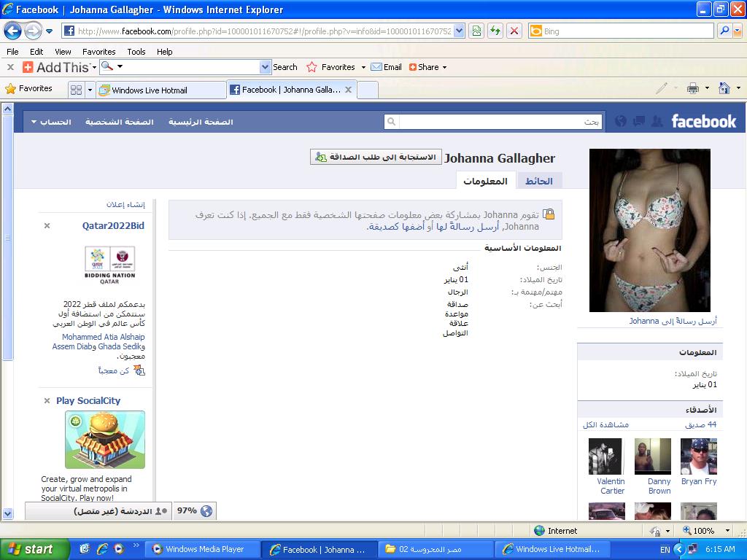Open the Favorites menu

pos(99,52)
